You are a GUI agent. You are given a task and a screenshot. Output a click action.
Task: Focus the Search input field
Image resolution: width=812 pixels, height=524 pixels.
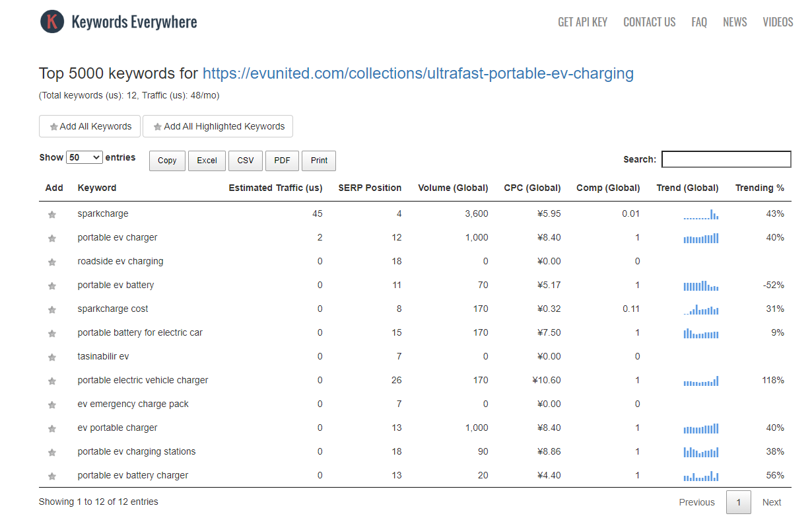[726, 159]
